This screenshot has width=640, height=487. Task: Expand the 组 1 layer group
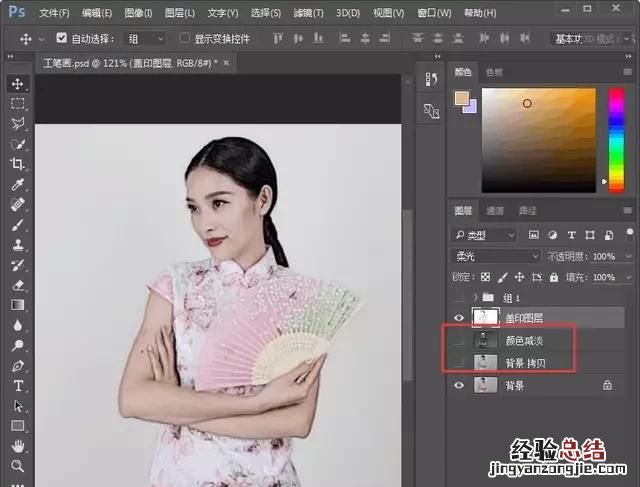(475, 298)
